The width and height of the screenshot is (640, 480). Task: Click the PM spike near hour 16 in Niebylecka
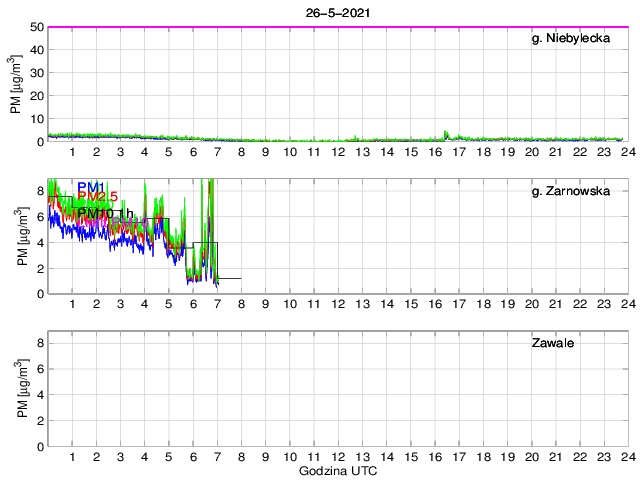(x=446, y=134)
